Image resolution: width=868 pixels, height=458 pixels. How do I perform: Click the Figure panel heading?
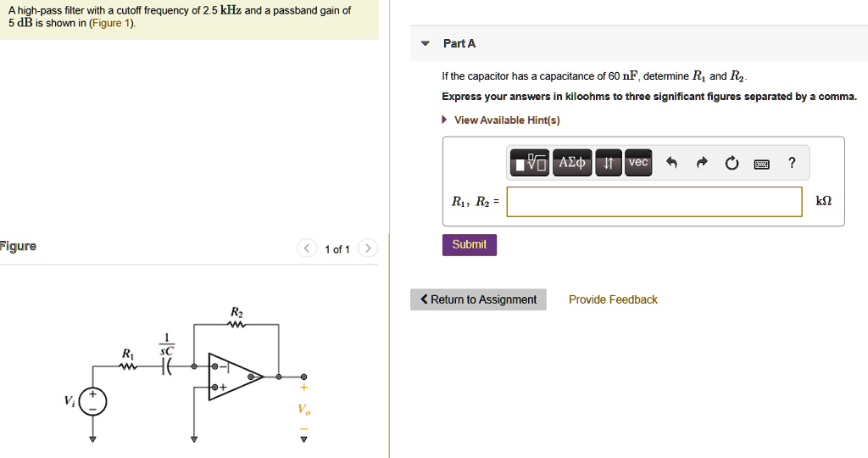point(19,246)
